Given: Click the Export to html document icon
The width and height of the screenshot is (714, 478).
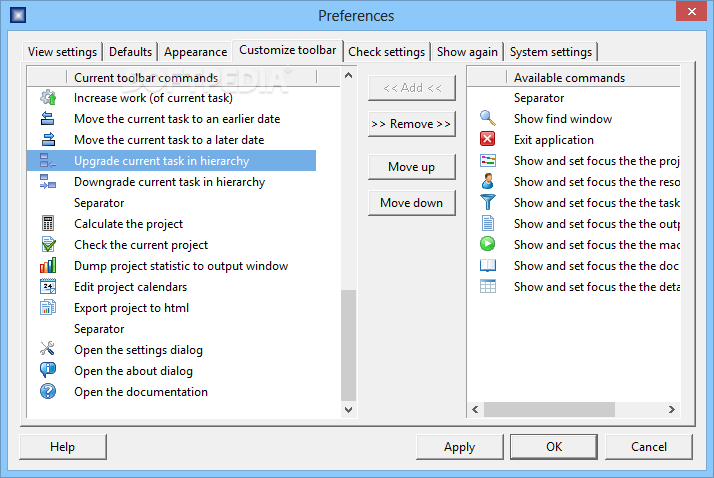Looking at the screenshot, I should pyautogui.click(x=48, y=307).
